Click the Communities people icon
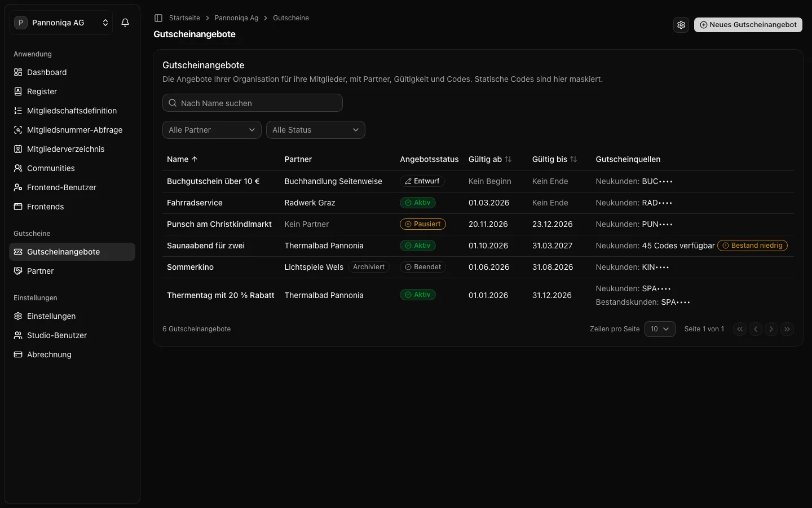The height and width of the screenshot is (508, 812). 18,168
